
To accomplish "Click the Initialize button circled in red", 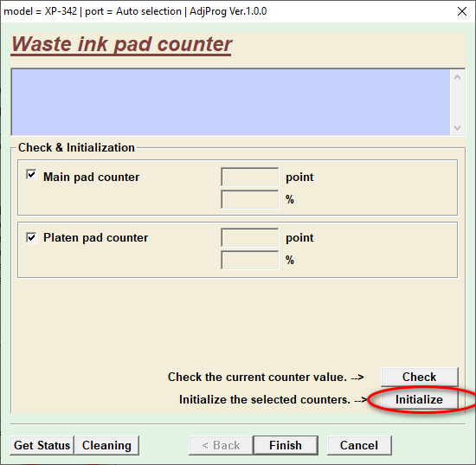I will pyautogui.click(x=419, y=399).
